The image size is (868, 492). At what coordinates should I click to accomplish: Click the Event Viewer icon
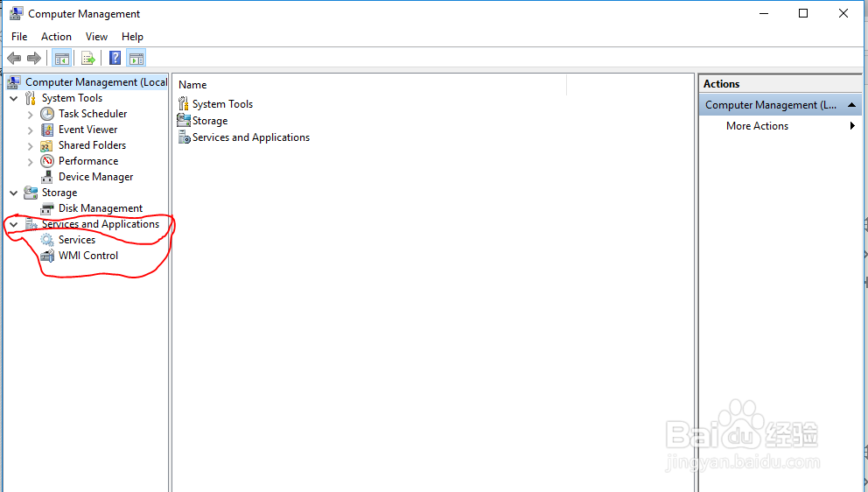[x=47, y=130]
